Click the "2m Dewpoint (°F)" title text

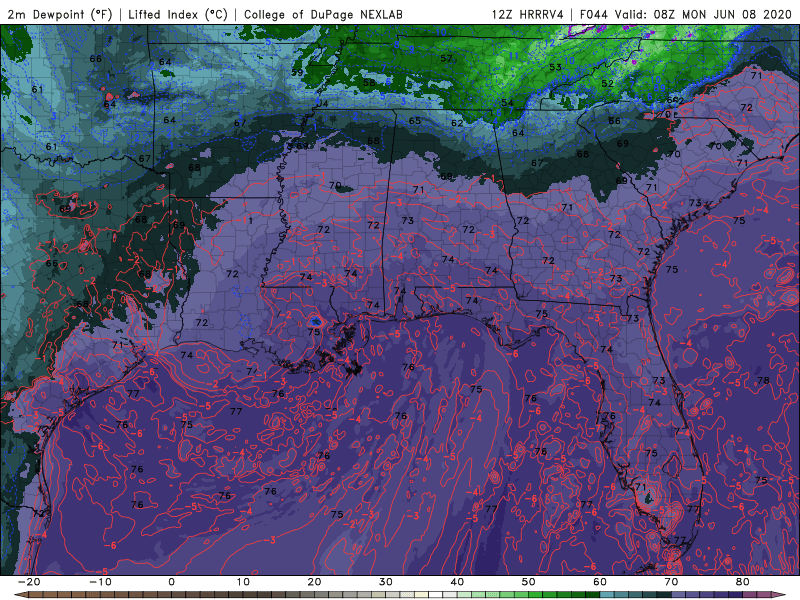[x=60, y=14]
